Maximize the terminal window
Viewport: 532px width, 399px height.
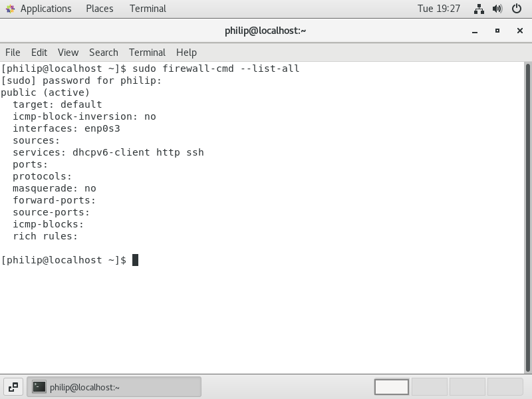coord(497,31)
